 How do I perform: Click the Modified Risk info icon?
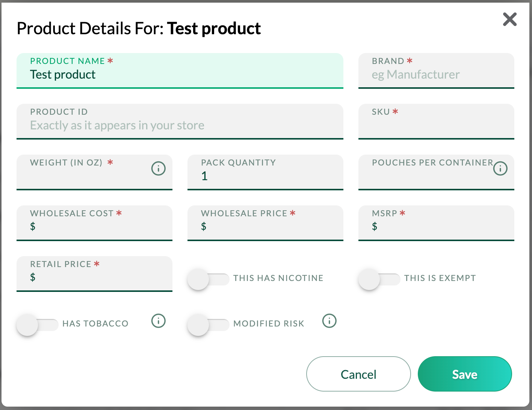[x=329, y=321]
